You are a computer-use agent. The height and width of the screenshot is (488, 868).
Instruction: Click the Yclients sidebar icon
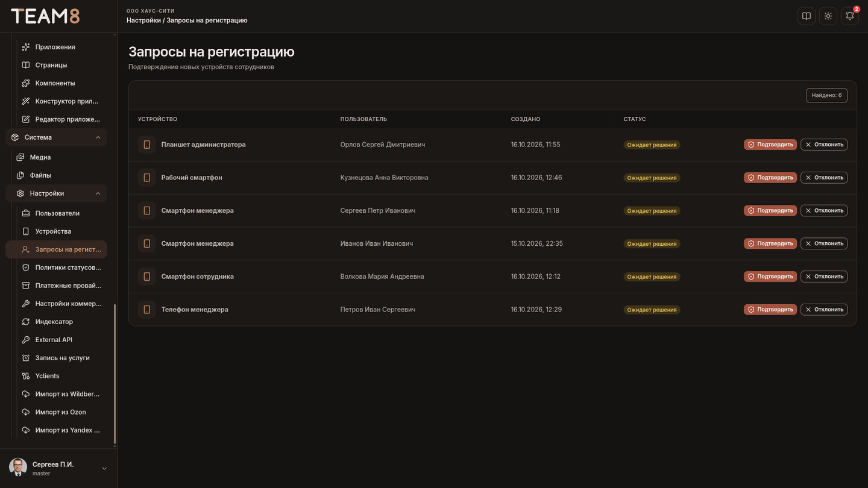coord(26,376)
